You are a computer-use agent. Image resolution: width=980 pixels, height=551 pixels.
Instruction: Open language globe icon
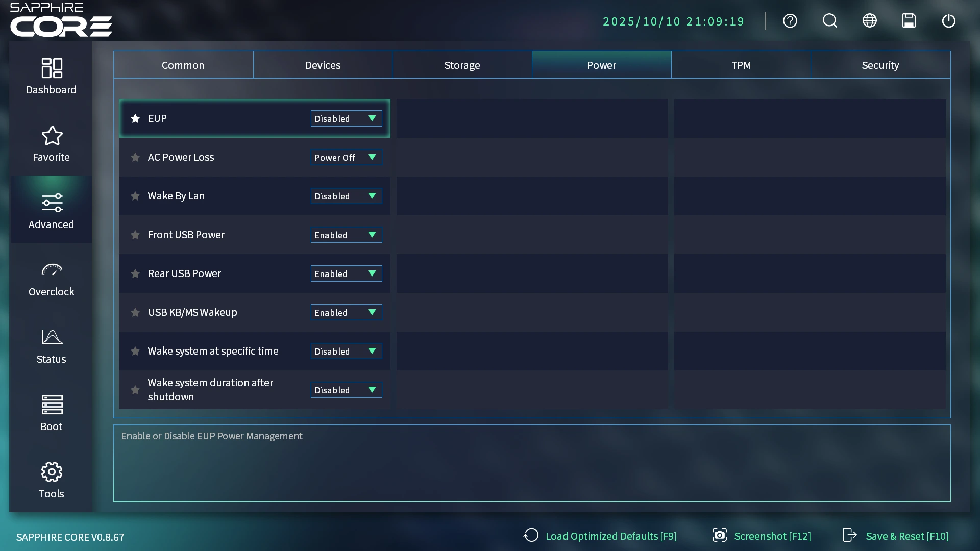click(x=869, y=21)
